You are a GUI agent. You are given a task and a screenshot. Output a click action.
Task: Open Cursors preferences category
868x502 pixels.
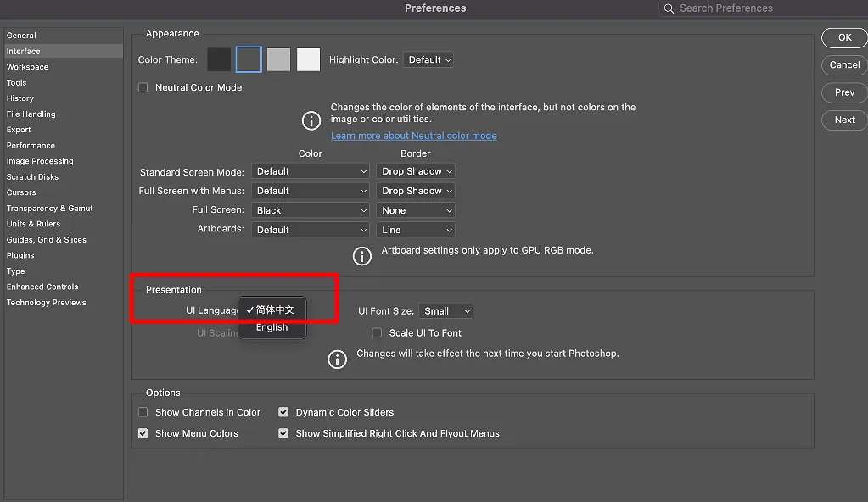coord(64,192)
